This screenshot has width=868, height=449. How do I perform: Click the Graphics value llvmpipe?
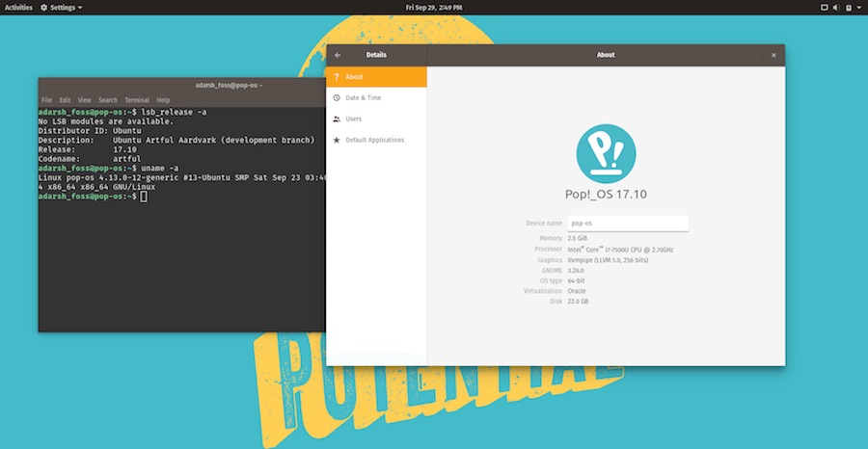coord(608,260)
